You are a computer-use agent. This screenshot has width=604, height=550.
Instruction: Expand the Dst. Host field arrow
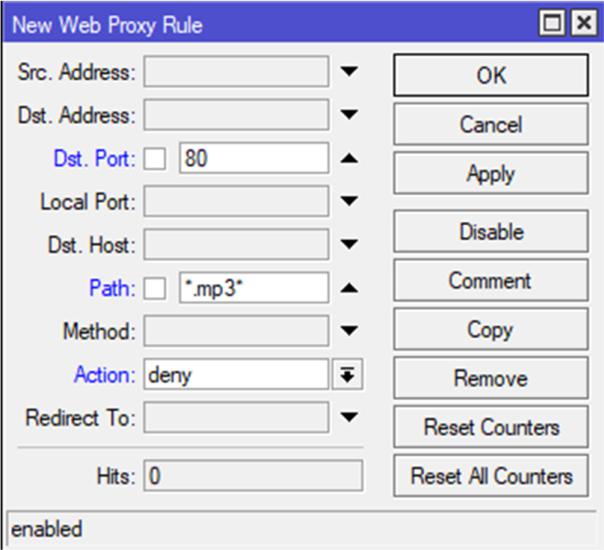click(348, 245)
